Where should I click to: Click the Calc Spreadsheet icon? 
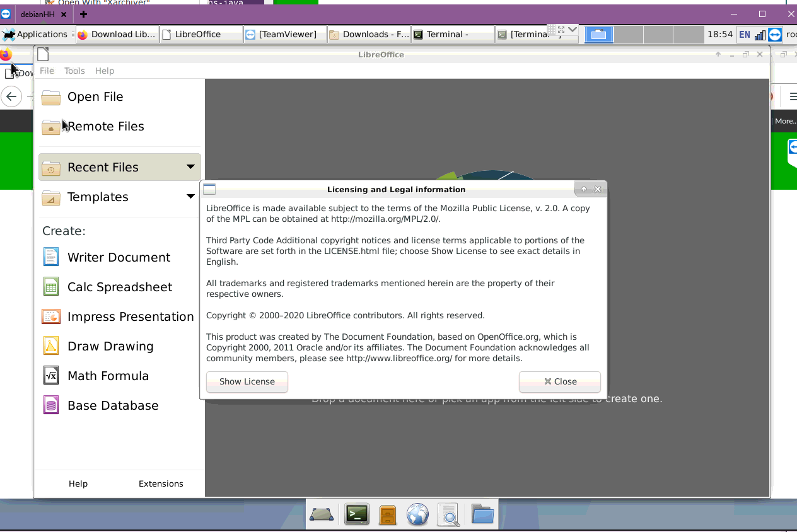[x=51, y=287]
